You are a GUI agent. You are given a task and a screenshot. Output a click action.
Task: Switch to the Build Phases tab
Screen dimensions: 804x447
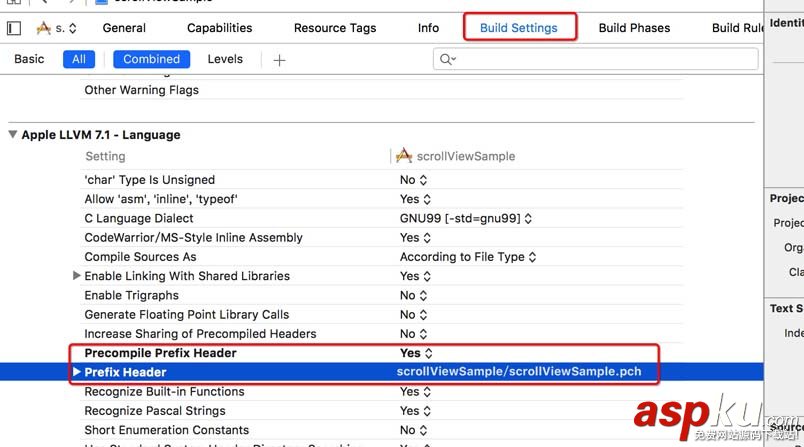[634, 28]
